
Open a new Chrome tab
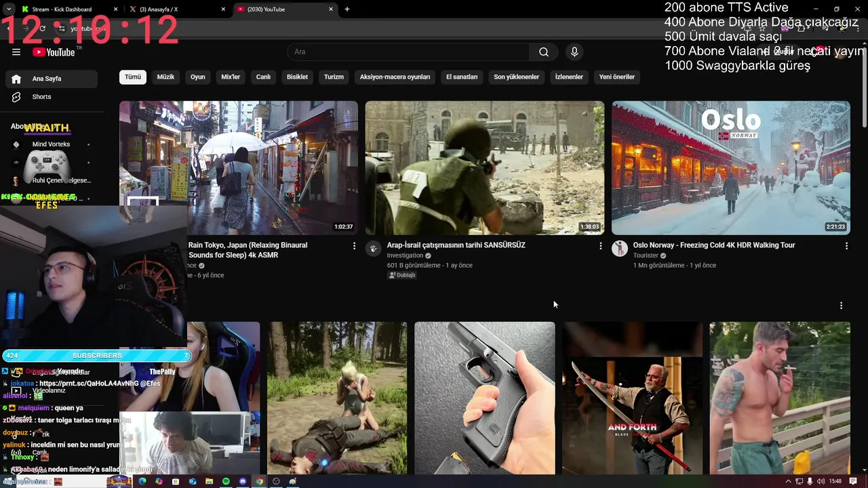(x=347, y=9)
